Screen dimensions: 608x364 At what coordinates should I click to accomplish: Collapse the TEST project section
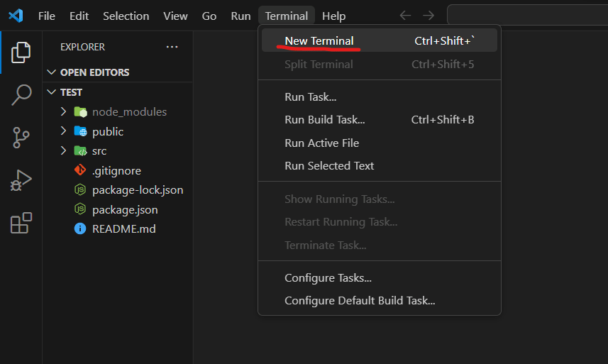tap(71, 92)
